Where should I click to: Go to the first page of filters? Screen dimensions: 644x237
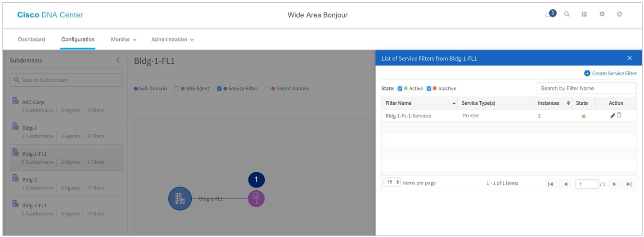[550, 184]
